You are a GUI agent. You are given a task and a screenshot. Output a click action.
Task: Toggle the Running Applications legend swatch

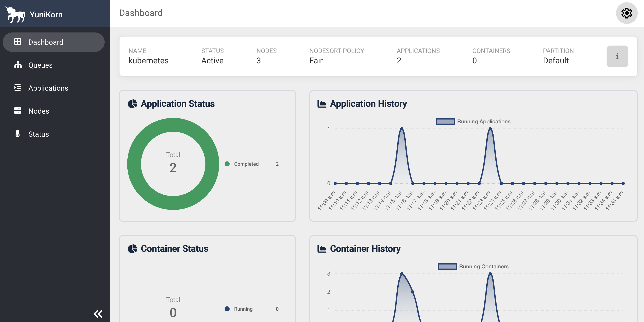click(x=445, y=122)
